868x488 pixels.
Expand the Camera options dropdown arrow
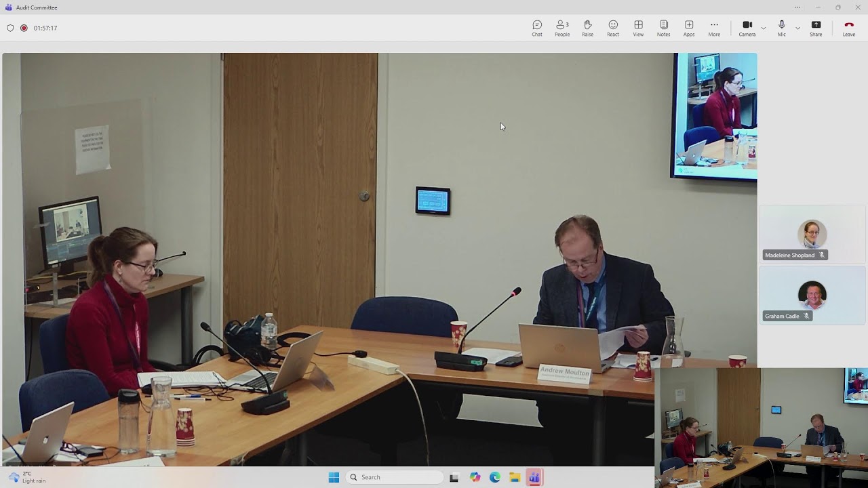tap(764, 28)
